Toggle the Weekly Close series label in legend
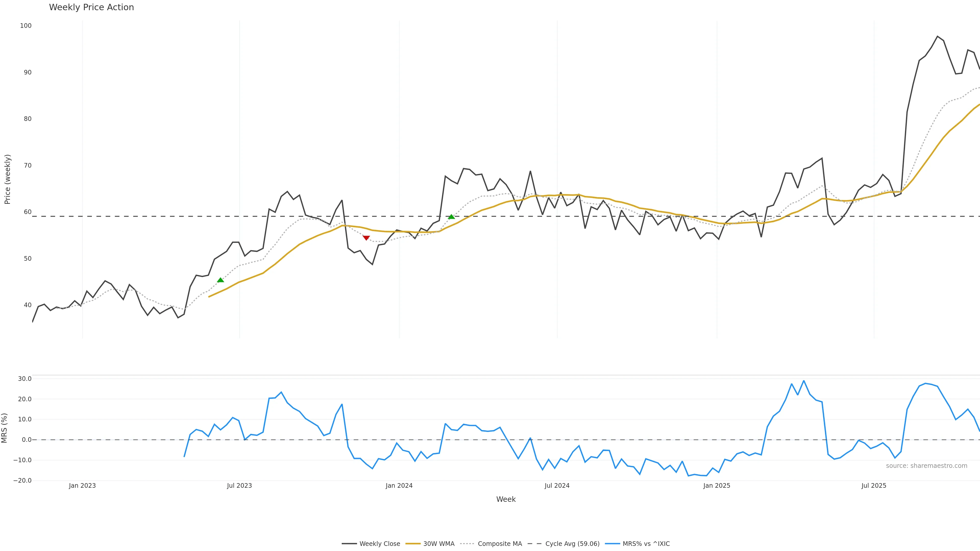Screen dimensions: 980x551 (x=379, y=544)
